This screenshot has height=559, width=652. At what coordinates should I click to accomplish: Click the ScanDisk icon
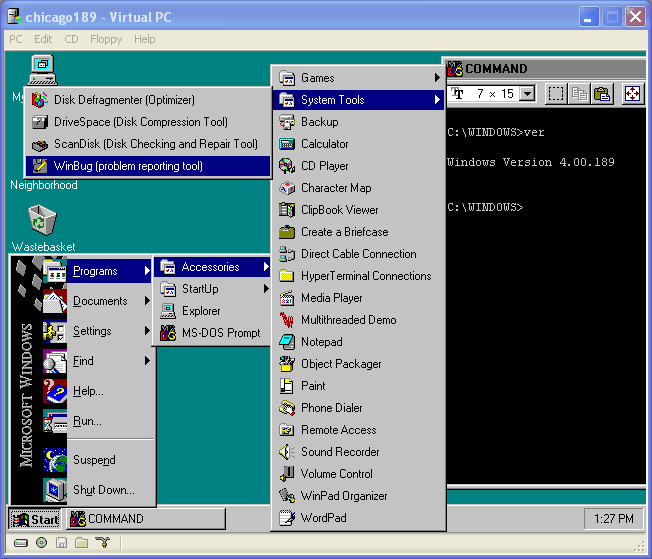click(40, 144)
